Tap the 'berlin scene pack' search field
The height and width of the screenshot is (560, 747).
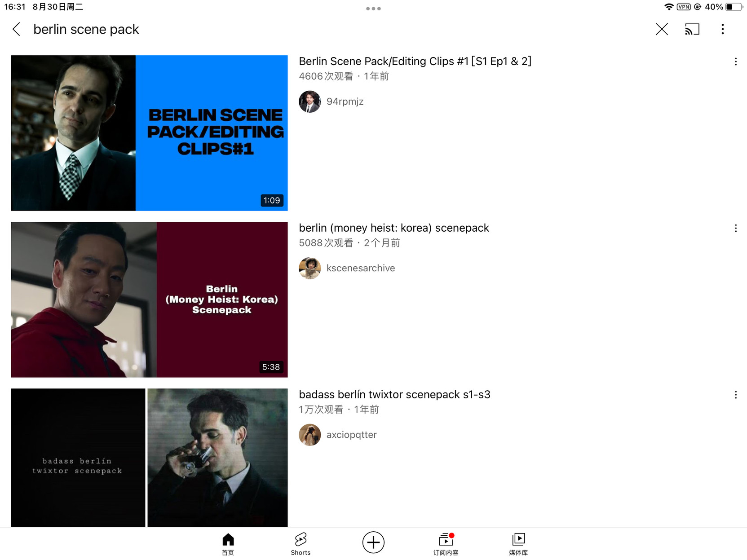click(x=86, y=29)
